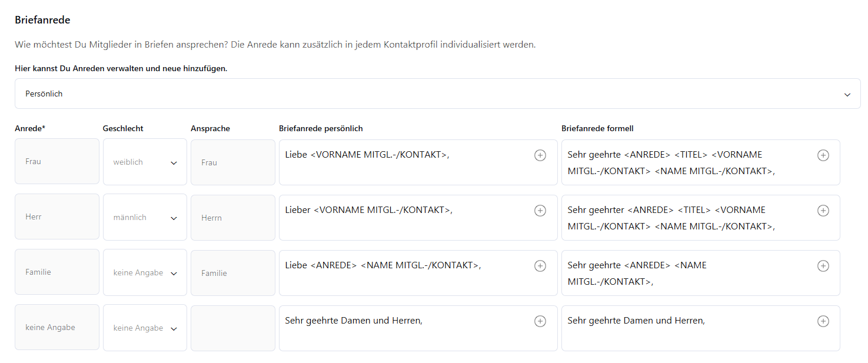Open Geschlecht dropdown in the Familie row
This screenshot has height=363, width=868.
[145, 272]
